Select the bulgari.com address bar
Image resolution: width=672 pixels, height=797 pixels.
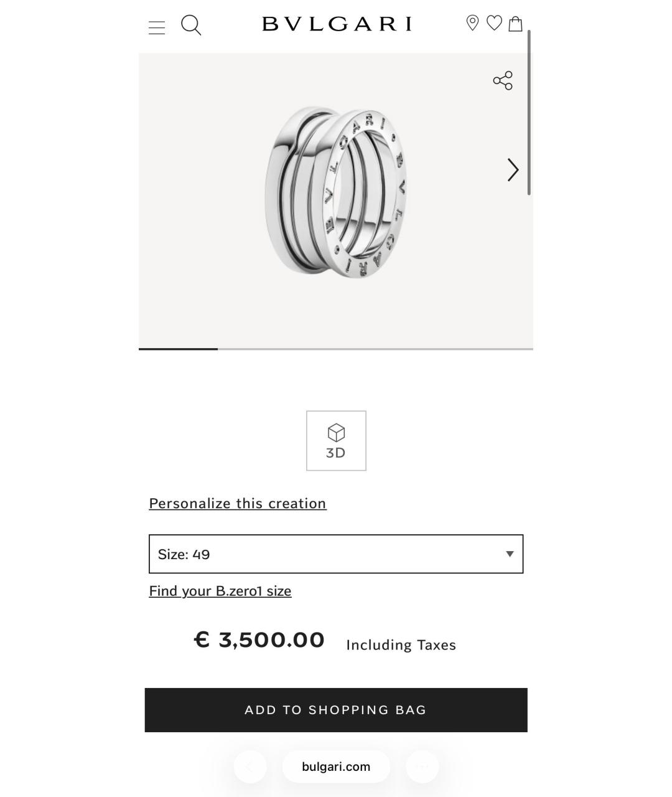pos(336,766)
